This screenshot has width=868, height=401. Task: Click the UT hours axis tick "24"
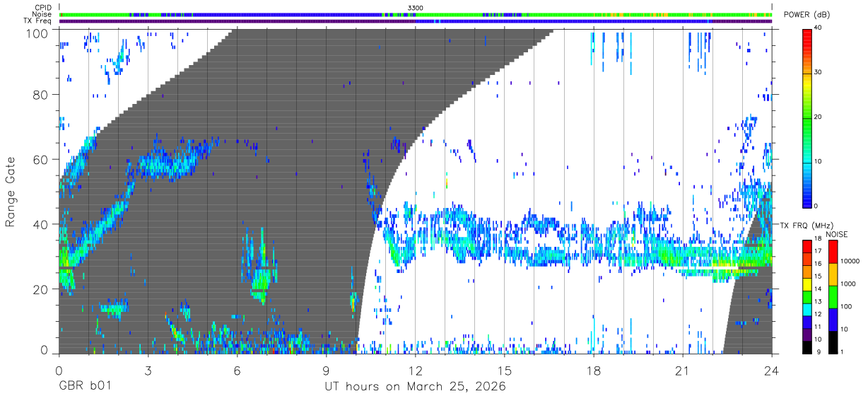(x=772, y=369)
